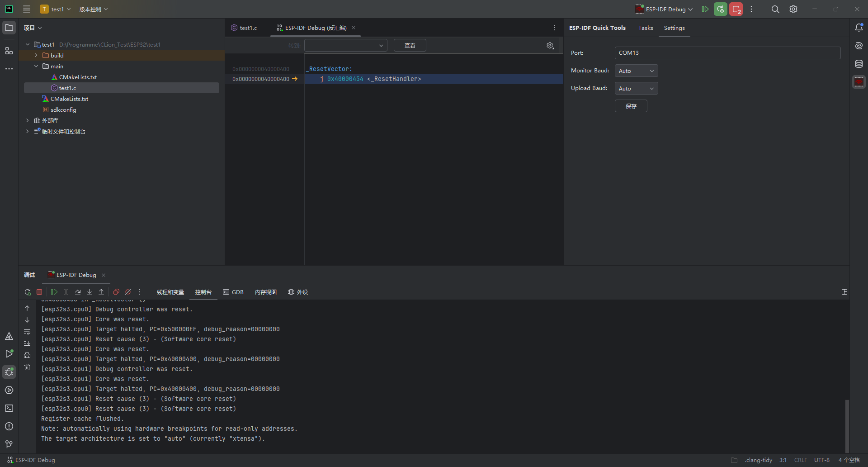Toggle debug layout settings icon
868x467 pixels.
(844, 292)
